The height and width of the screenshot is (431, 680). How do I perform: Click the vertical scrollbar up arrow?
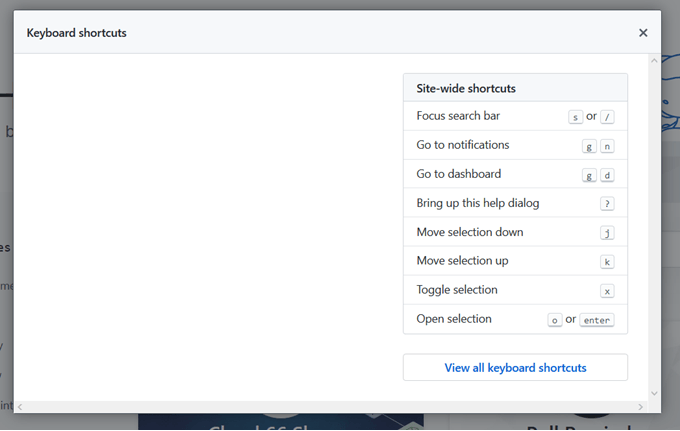654,61
